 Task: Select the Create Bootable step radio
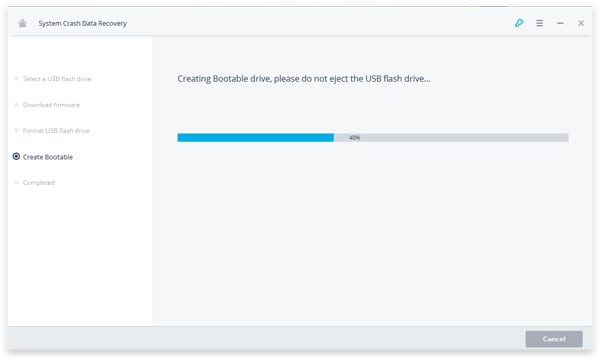(16, 156)
